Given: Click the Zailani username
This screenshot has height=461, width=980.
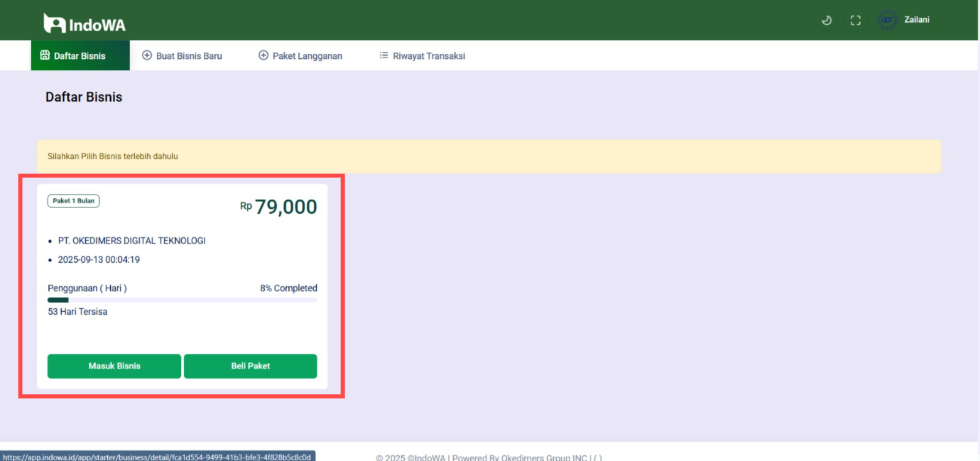Looking at the screenshot, I should click(x=917, y=20).
